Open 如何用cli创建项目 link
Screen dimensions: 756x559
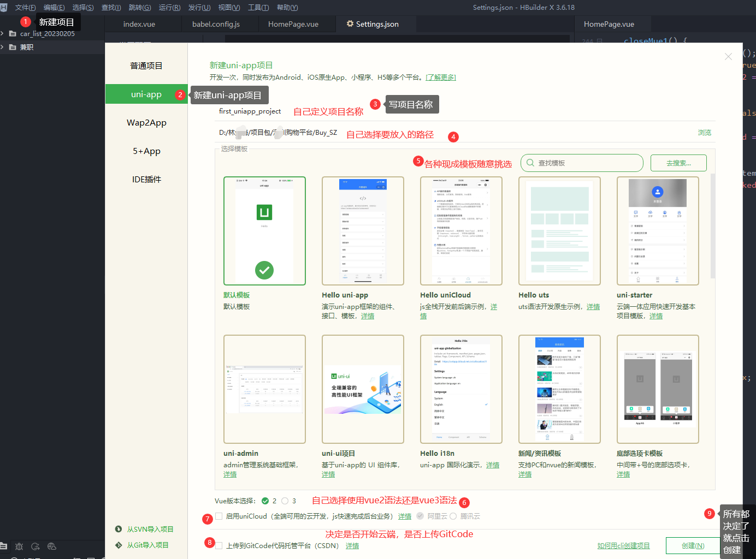624,545
